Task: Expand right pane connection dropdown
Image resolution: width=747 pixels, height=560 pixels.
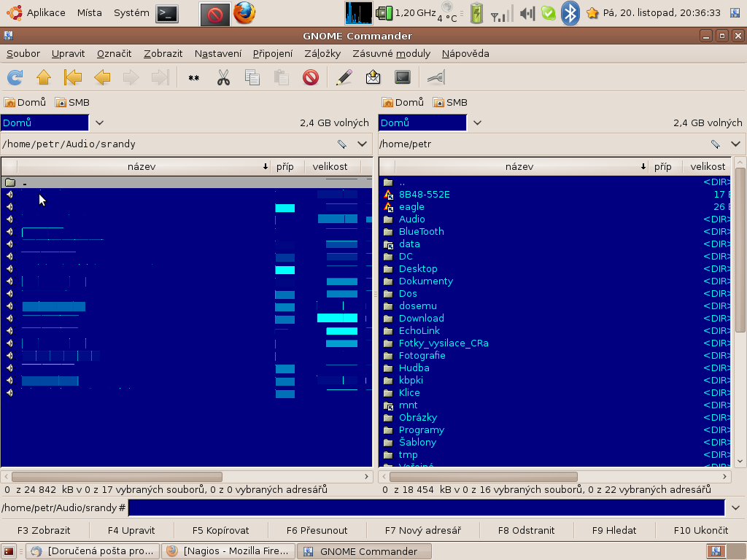Action: tap(477, 122)
